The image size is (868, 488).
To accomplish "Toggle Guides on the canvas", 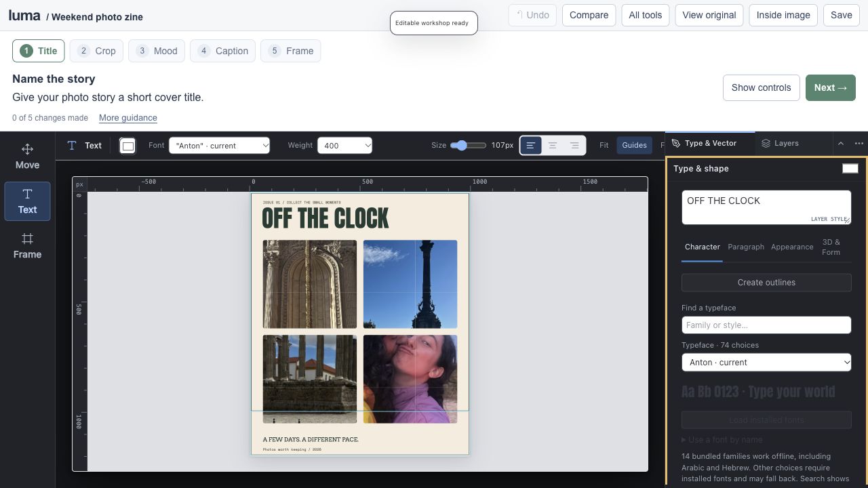I will click(x=634, y=146).
